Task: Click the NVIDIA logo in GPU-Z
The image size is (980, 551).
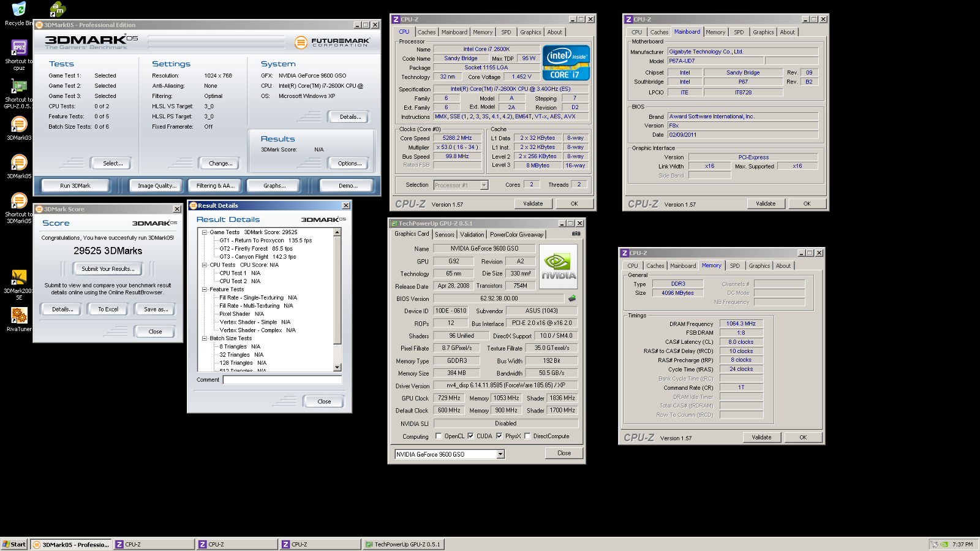Action: click(x=558, y=267)
